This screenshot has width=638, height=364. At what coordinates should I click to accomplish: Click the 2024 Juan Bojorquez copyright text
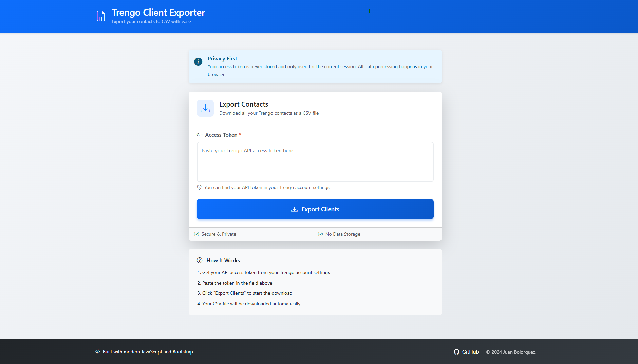(510, 352)
